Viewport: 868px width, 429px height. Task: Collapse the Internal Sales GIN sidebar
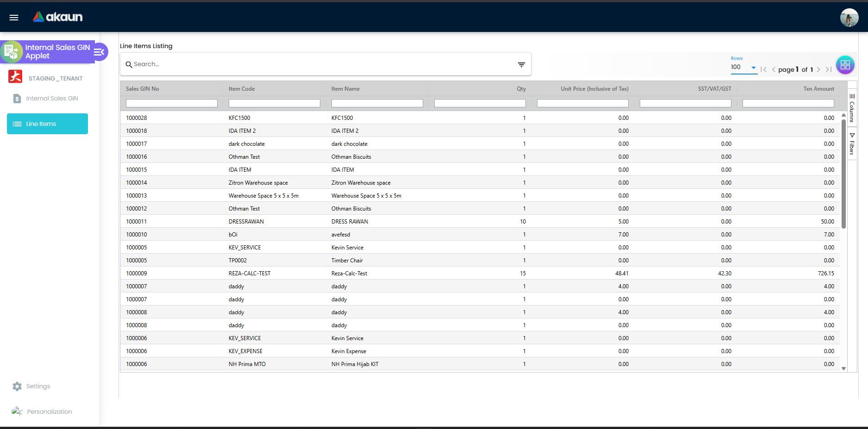[x=100, y=52]
